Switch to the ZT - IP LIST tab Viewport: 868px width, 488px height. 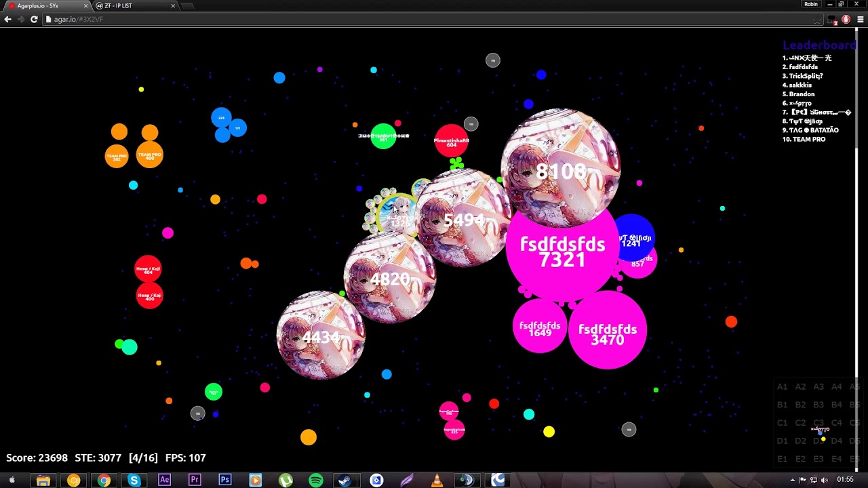[135, 6]
